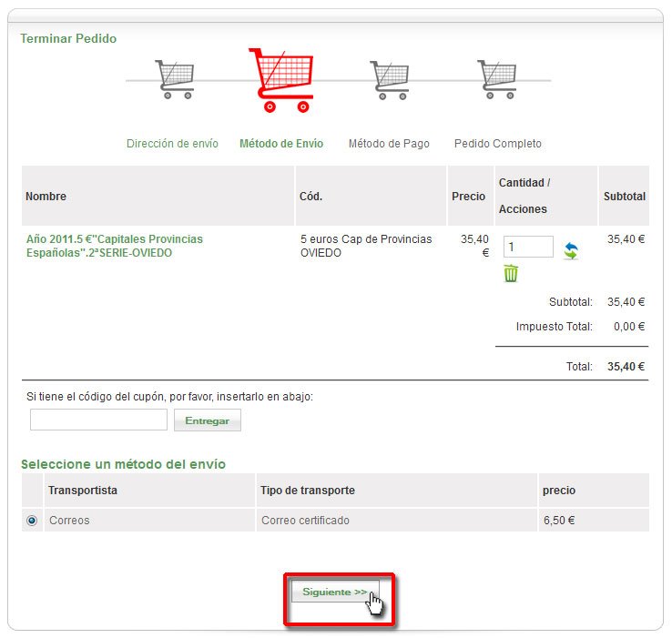Screen dimensions: 672x638
Task: Select the Correos shipping radio button
Action: point(33,521)
